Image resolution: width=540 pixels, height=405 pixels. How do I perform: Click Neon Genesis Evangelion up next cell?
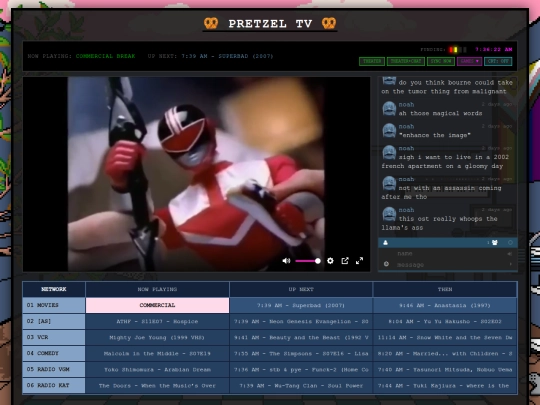click(301, 321)
